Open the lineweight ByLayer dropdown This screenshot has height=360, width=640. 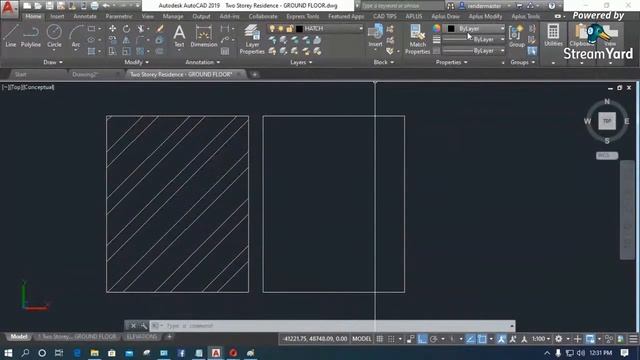tap(473, 40)
